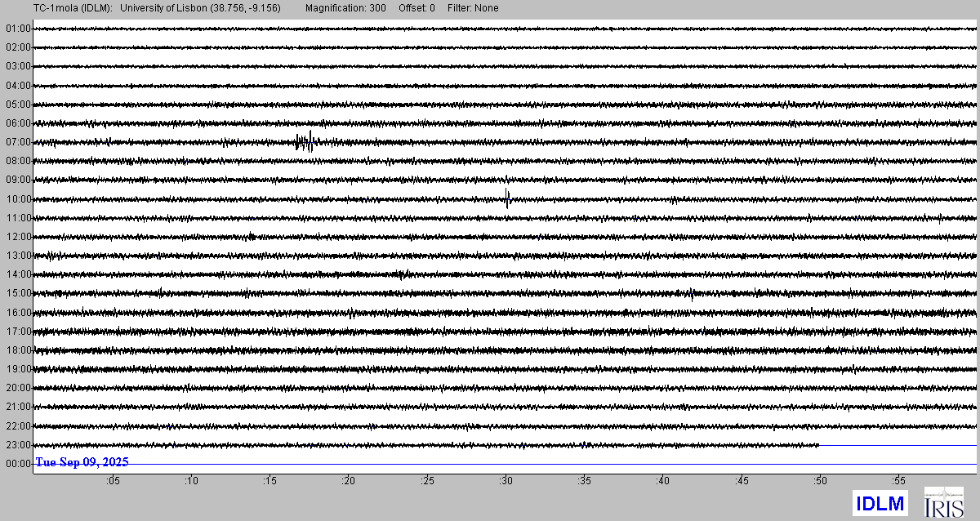Click the blue IDLM station logo

879,503
